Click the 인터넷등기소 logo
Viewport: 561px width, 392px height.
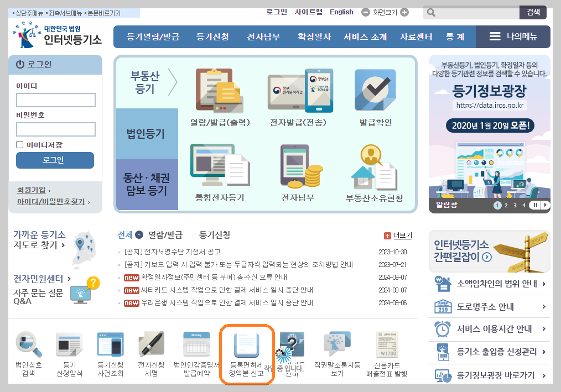pyautogui.click(x=57, y=35)
